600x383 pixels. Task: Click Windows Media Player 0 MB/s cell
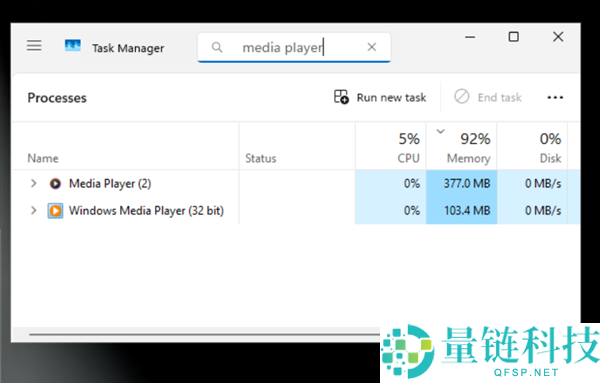tap(532, 210)
